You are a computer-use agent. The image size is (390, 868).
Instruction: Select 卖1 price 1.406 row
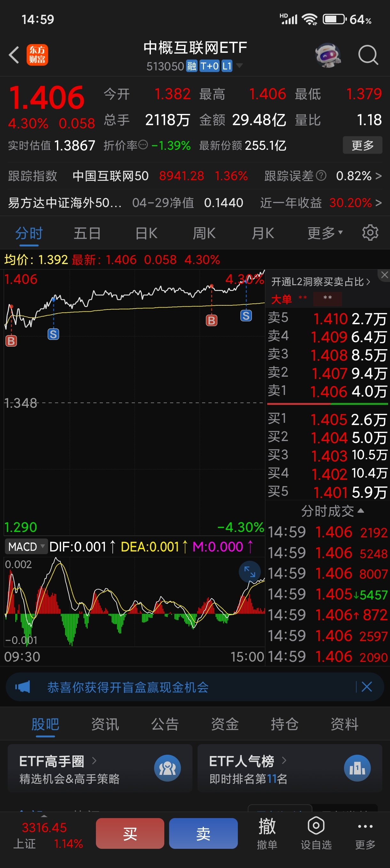click(x=327, y=391)
